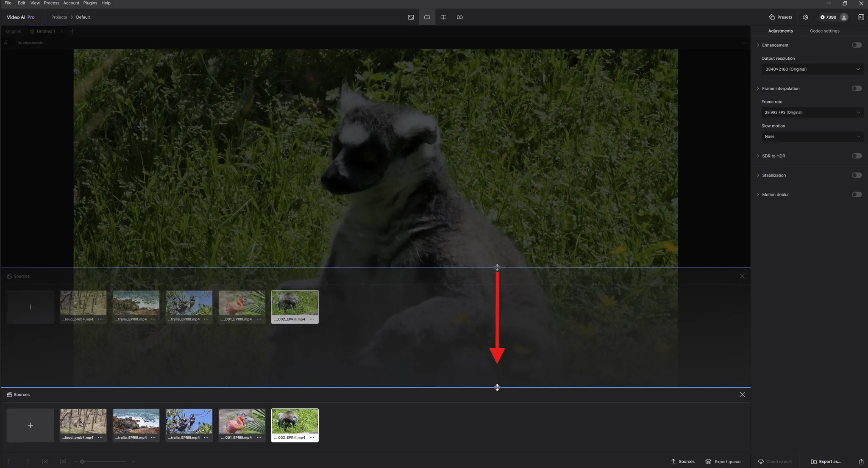Viewport: 868px width, 468px height.
Task: Select the side-by-side comparison view icon
Action: pos(459,17)
